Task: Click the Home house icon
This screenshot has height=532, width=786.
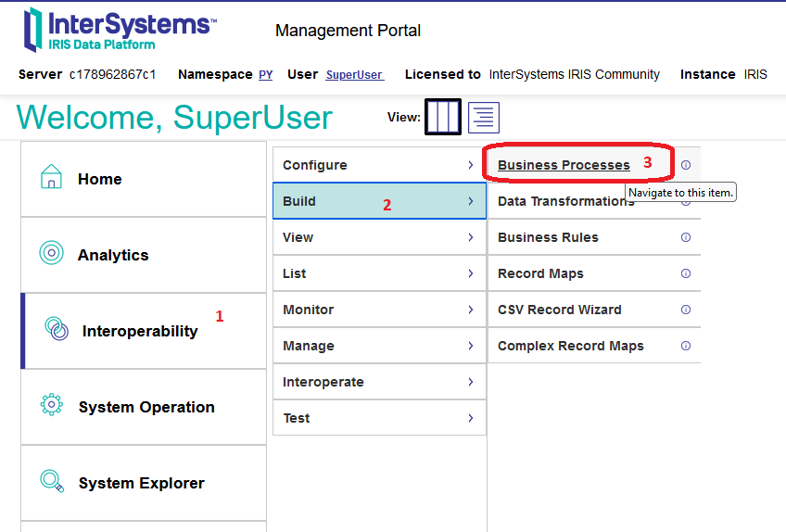Action: tap(52, 177)
